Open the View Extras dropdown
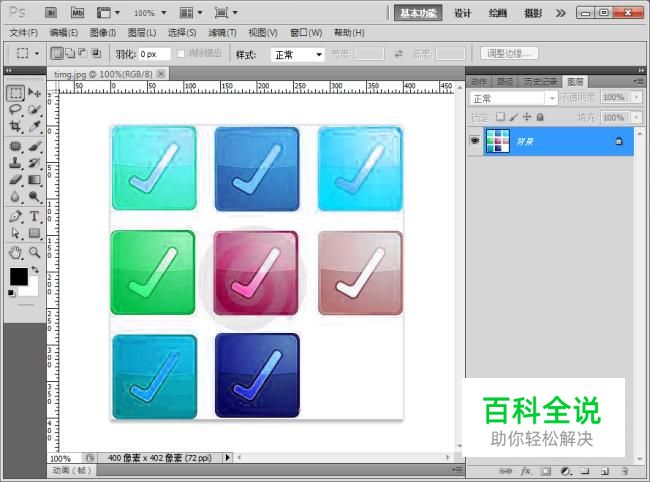Image resolution: width=650 pixels, height=482 pixels. point(109,13)
